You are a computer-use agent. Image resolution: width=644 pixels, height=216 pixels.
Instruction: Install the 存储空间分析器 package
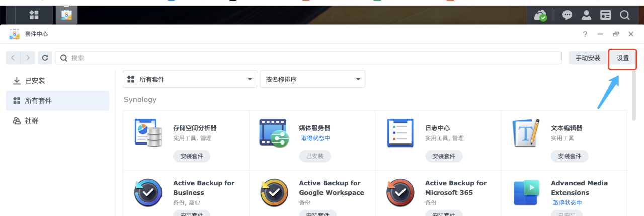click(x=191, y=156)
